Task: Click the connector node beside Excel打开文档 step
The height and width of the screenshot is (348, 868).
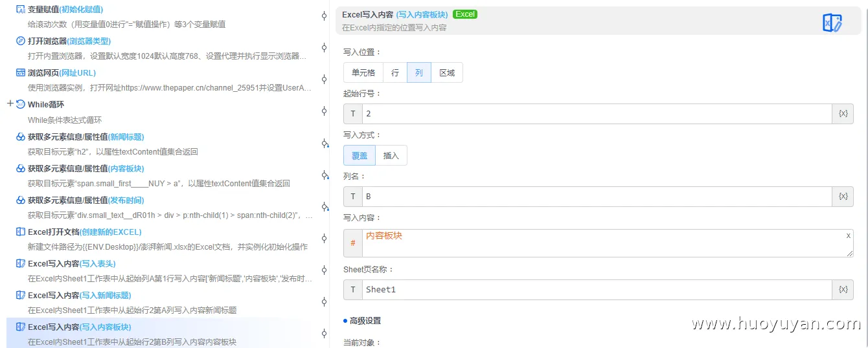Action: (x=324, y=238)
